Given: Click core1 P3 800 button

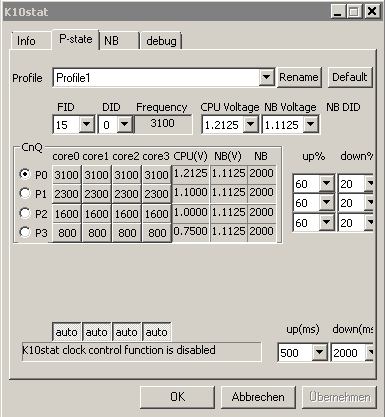Looking at the screenshot, I should (x=97, y=233).
